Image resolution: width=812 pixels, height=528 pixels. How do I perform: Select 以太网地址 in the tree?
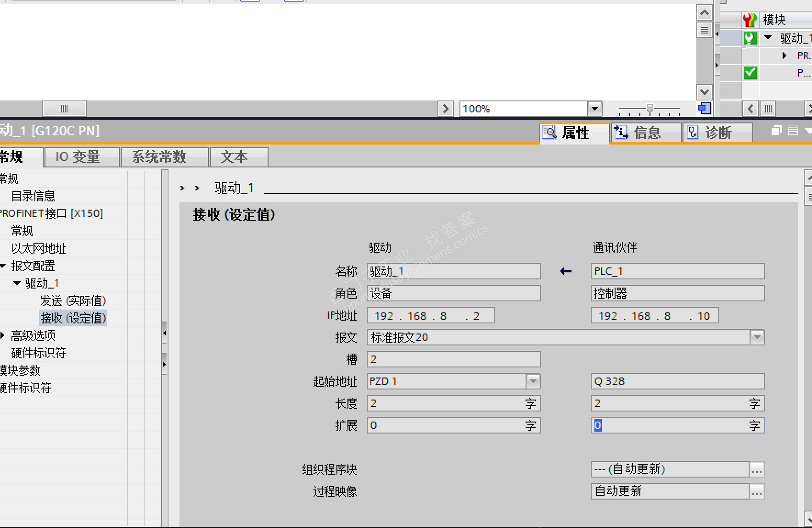(39, 249)
